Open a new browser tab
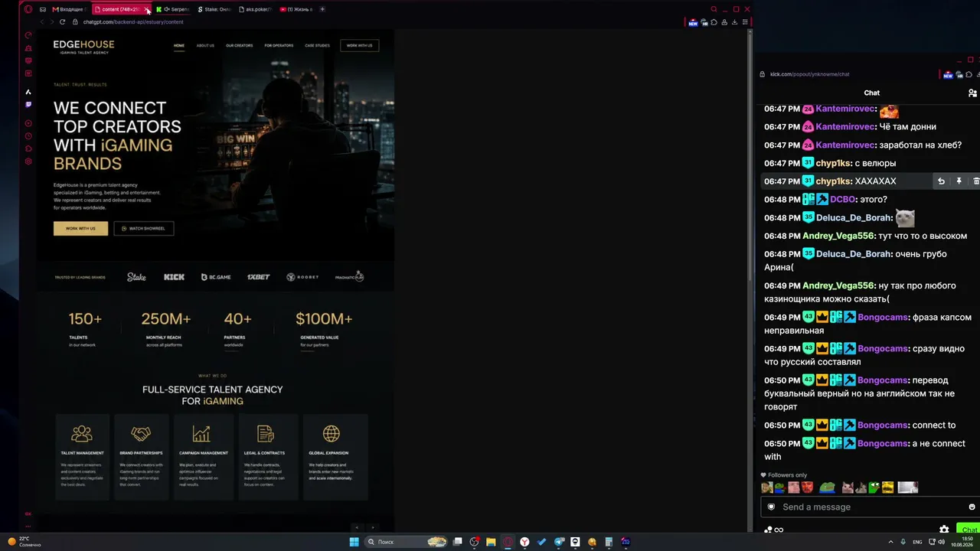The width and height of the screenshot is (980, 551). pyautogui.click(x=322, y=9)
